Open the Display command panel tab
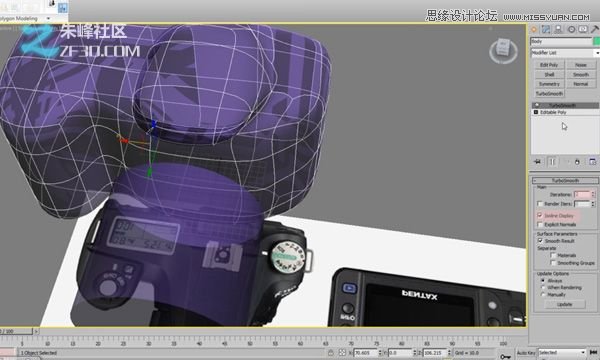Screen dimensions: 600x360 pos(583,29)
